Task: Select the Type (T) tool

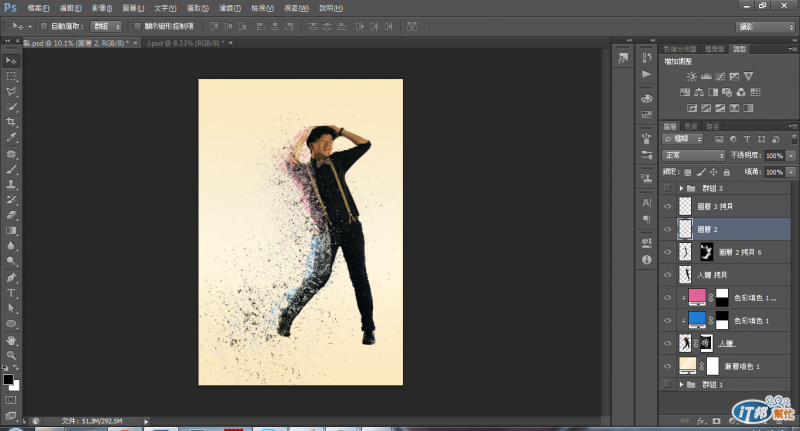Action: 12,293
